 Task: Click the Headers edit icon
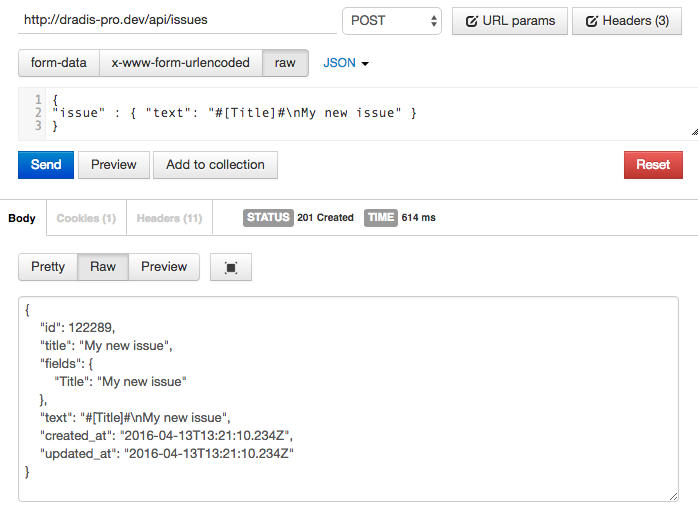tap(592, 21)
